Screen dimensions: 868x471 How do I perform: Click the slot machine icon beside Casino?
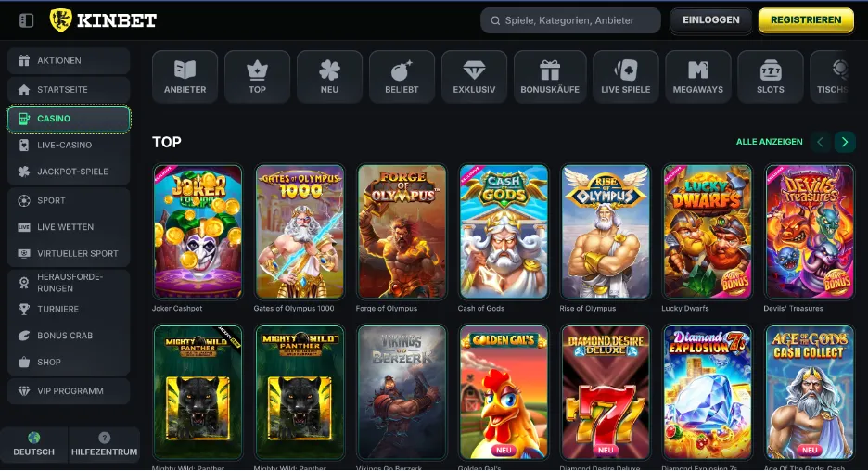pos(24,119)
